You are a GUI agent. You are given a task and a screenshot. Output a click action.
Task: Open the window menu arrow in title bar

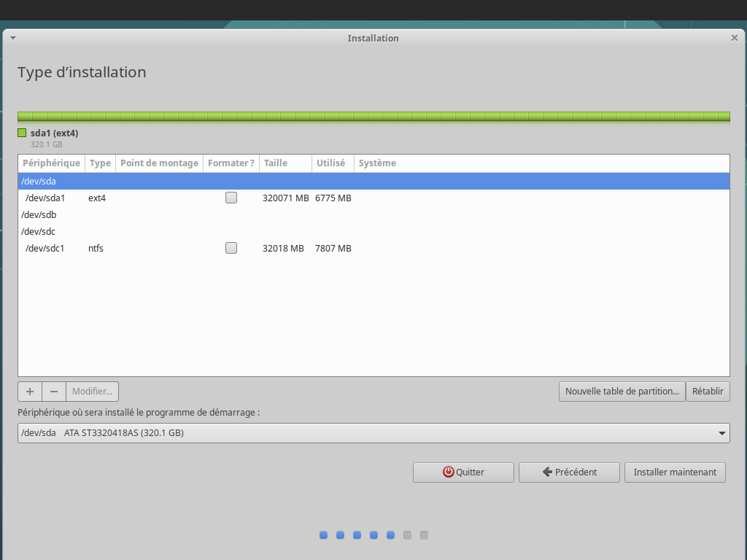click(x=12, y=38)
